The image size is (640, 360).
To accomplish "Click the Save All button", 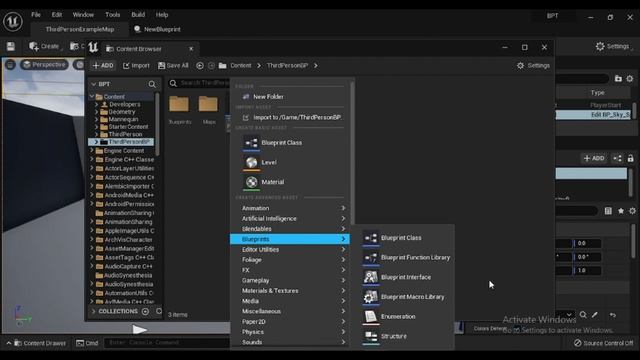I will 173,65.
